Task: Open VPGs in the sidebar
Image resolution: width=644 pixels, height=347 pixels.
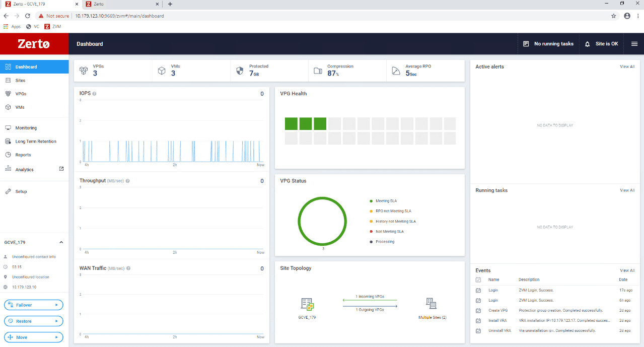Action: pos(21,94)
